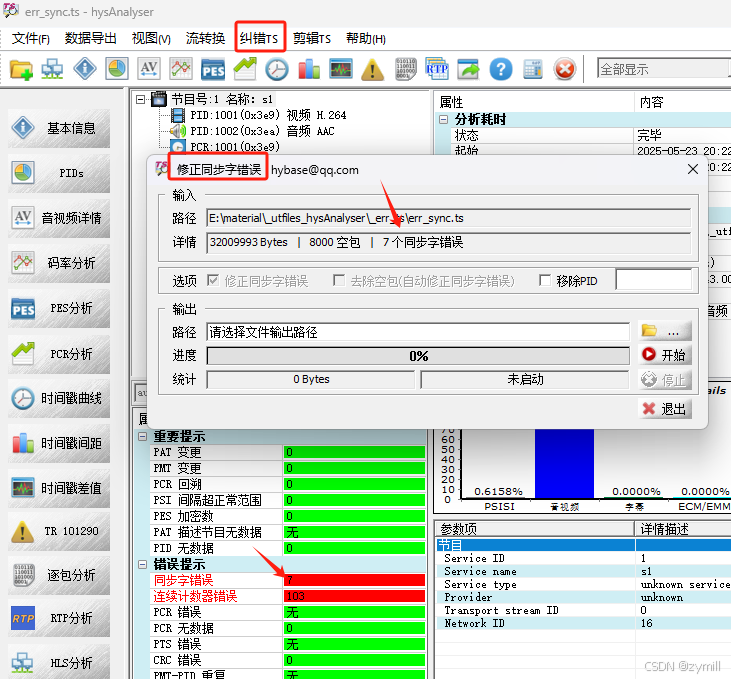Click 开始 button in dialog
The width and height of the screenshot is (731, 679).
point(664,355)
